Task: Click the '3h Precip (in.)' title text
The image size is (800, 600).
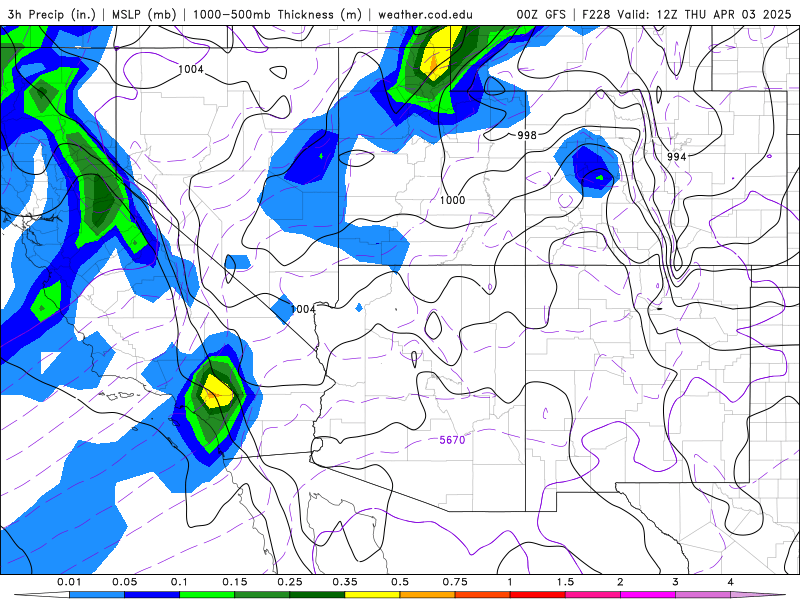Action: tap(52, 14)
